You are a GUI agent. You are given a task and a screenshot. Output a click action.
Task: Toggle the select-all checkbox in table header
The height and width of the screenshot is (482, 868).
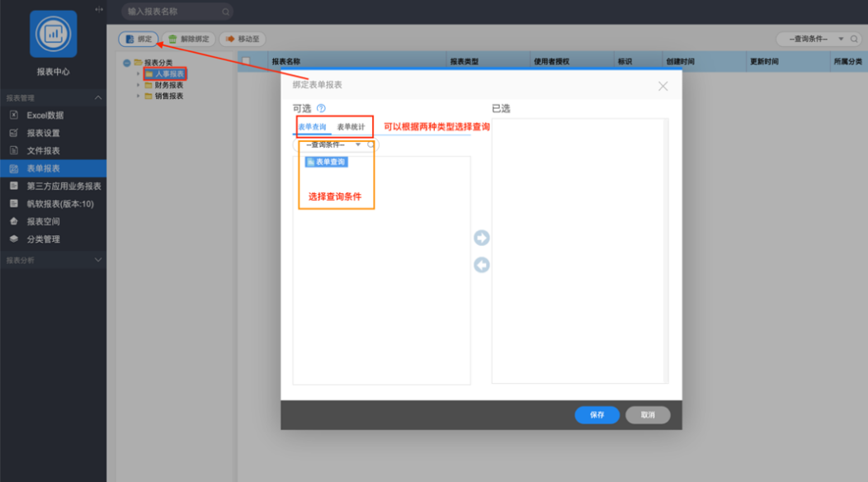[246, 61]
